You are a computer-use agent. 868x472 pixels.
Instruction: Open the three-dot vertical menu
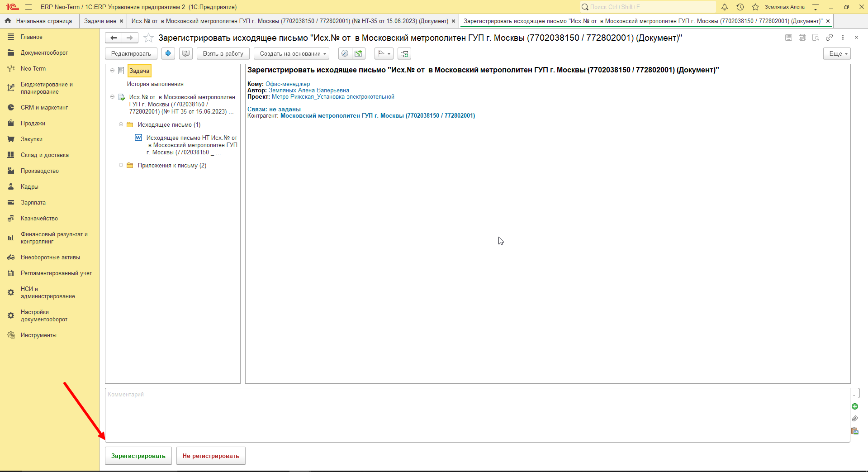pyautogui.click(x=843, y=38)
